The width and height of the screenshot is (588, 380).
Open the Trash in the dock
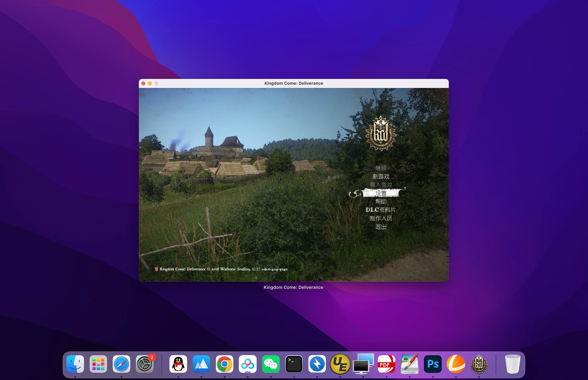pos(512,364)
